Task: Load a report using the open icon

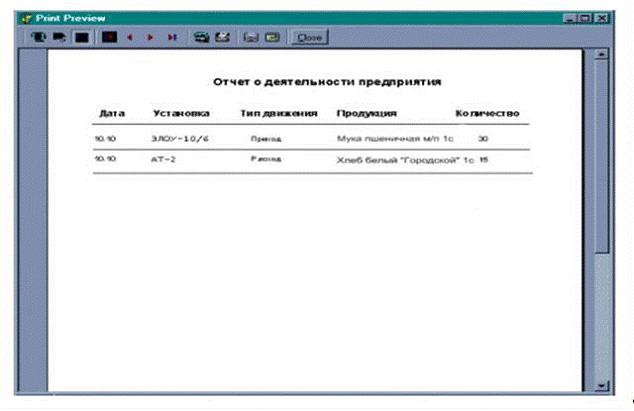Action: [x=272, y=37]
